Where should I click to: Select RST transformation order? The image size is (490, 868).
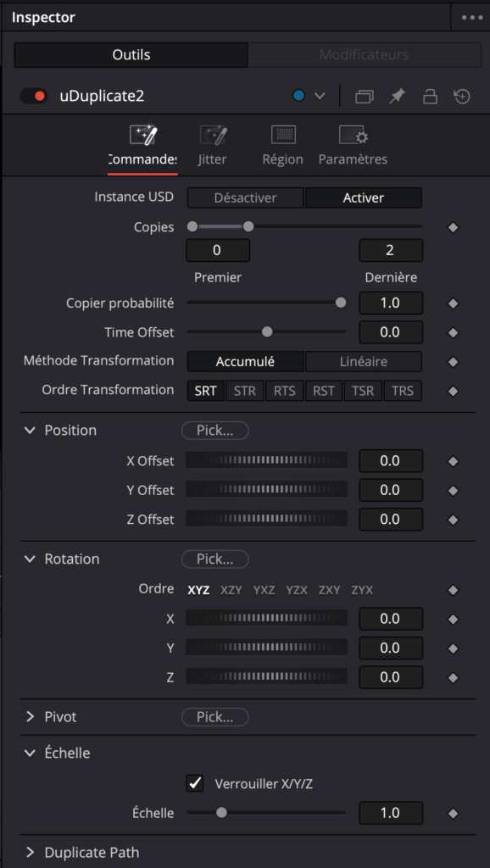pos(324,391)
